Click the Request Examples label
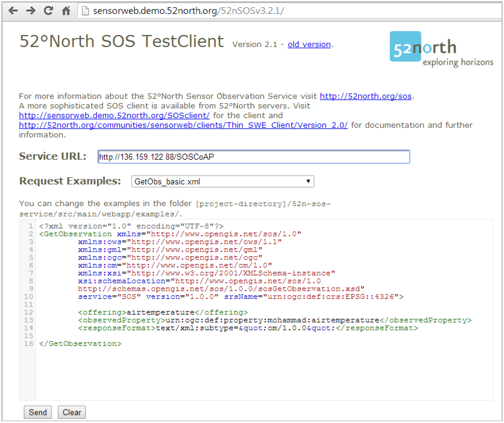The width and height of the screenshot is (504, 423). click(x=70, y=181)
